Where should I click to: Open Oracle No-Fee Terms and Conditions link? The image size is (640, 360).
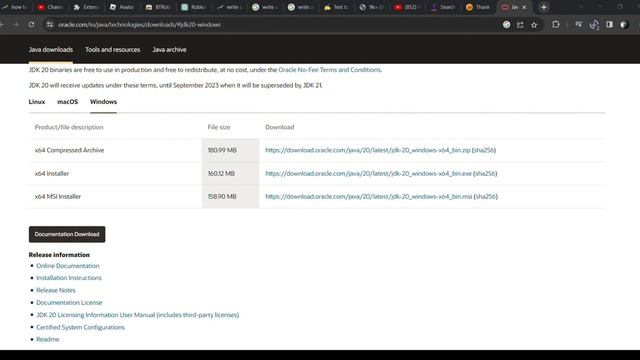pyautogui.click(x=329, y=70)
